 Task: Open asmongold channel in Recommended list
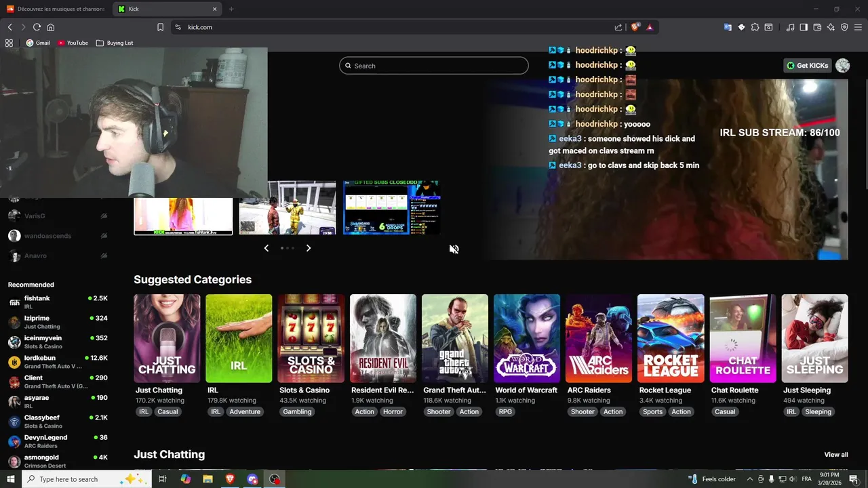point(58,462)
